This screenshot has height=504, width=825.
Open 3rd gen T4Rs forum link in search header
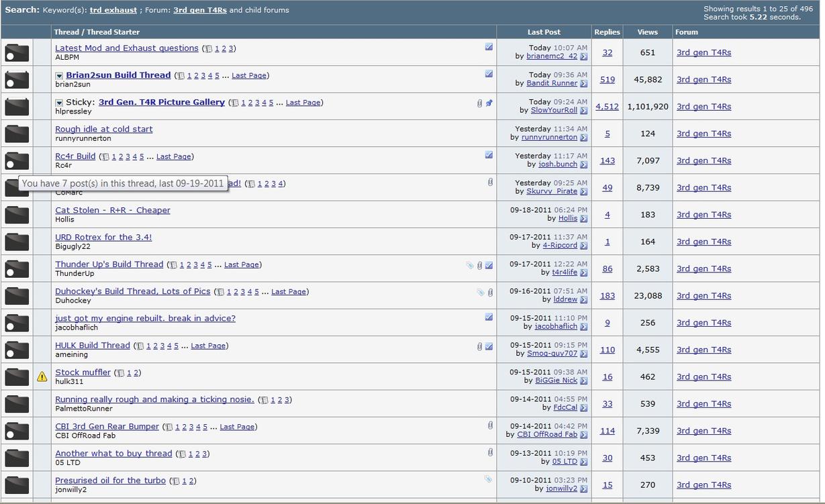tap(199, 10)
